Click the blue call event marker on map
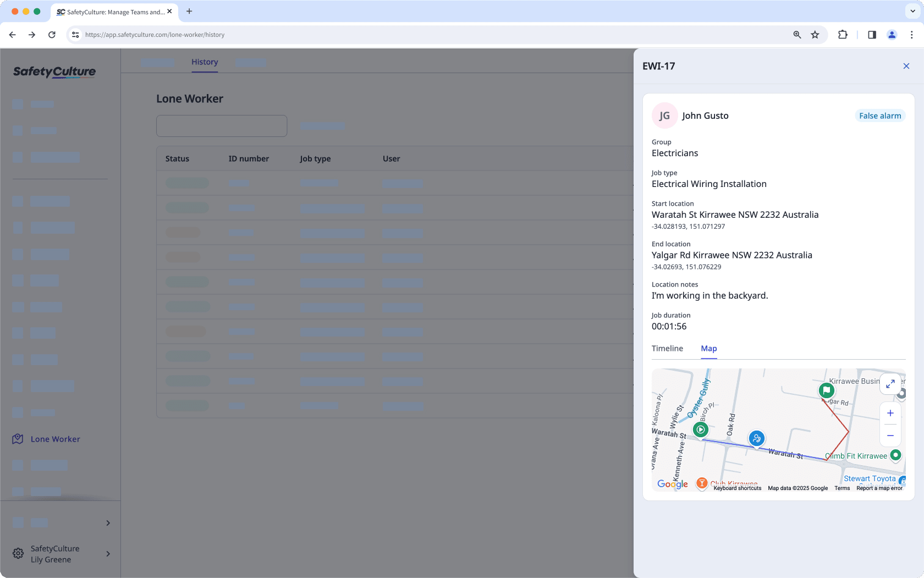 coord(756,438)
